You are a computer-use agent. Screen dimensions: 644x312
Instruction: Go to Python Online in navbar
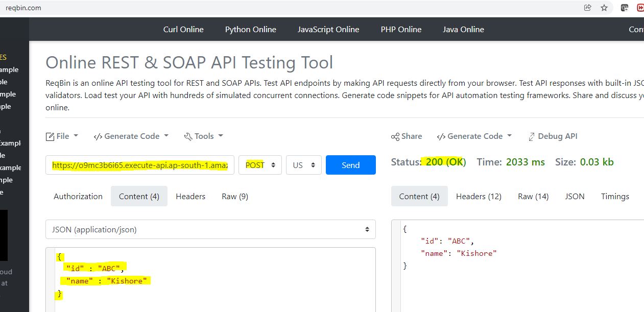point(250,29)
